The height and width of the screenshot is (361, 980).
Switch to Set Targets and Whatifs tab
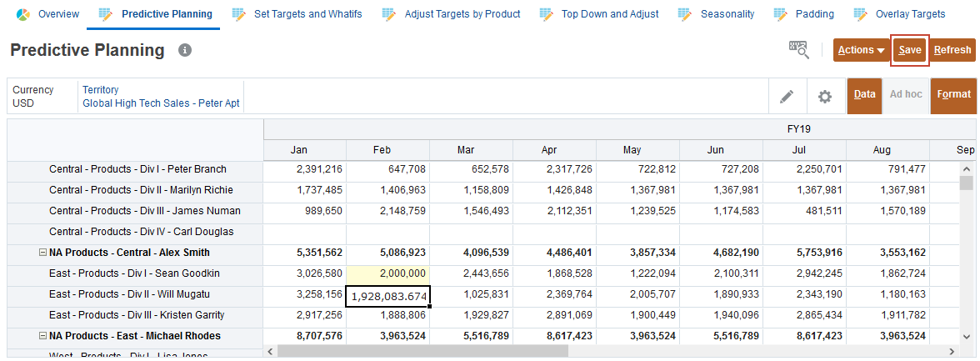pos(307,14)
